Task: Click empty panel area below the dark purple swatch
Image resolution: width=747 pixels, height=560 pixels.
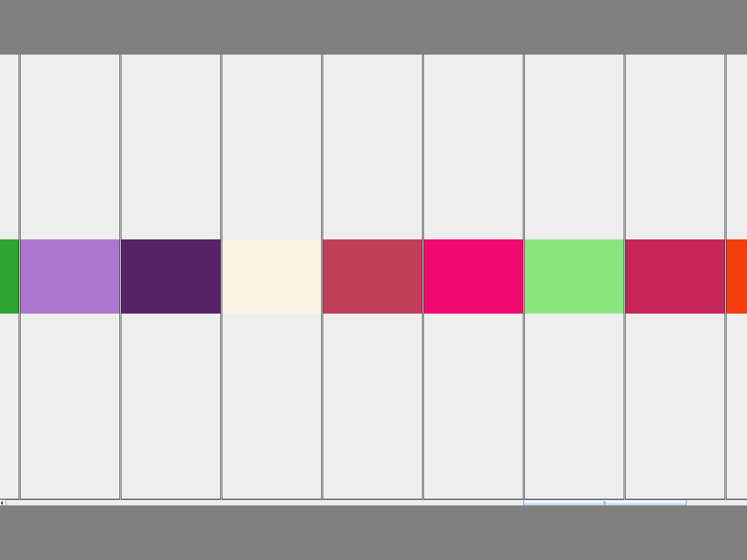Action: click(171, 406)
